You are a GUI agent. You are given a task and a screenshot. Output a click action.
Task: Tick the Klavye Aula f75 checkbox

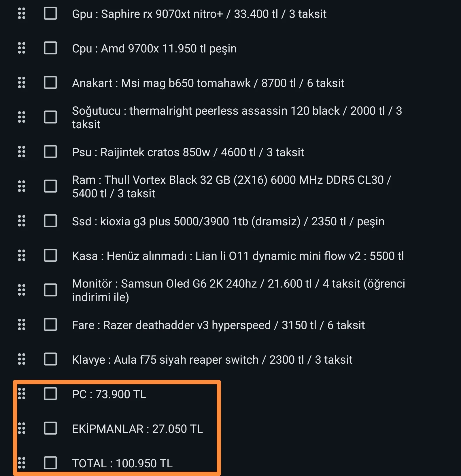tap(50, 359)
